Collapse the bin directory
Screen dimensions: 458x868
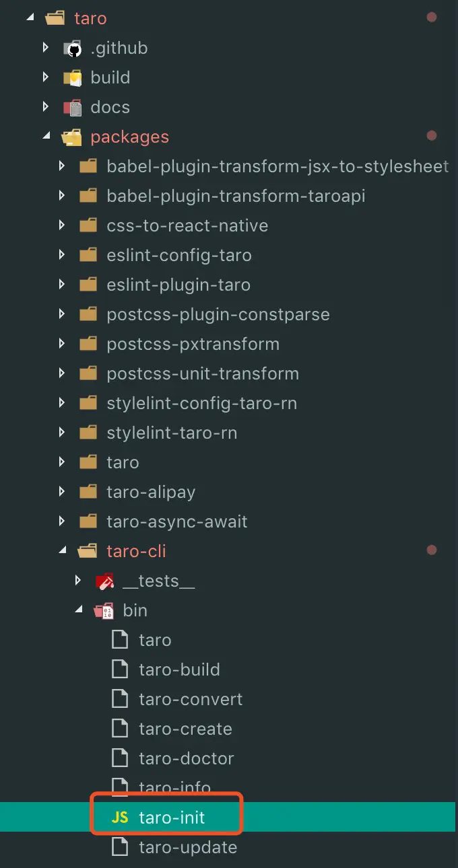pos(78,610)
